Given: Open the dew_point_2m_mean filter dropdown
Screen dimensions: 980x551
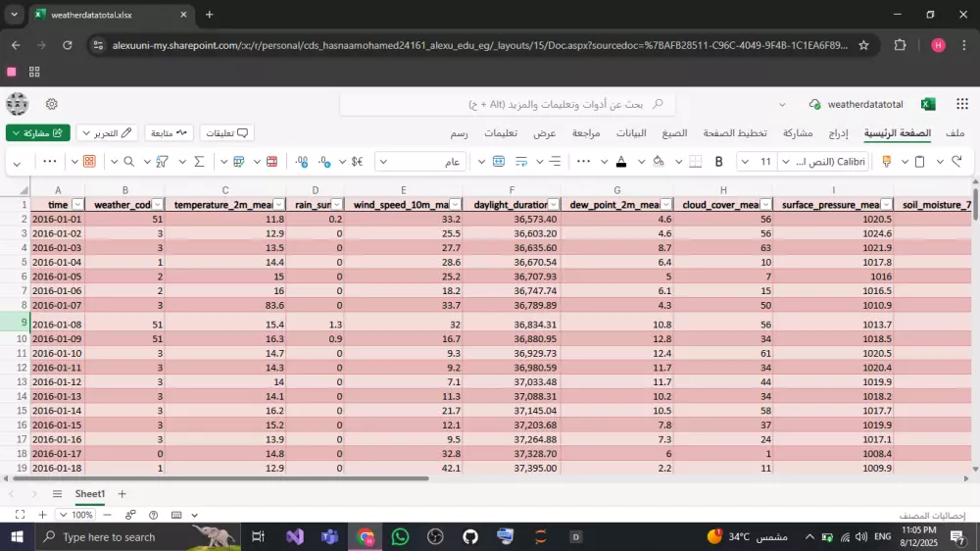Looking at the screenshot, I should [x=666, y=205].
